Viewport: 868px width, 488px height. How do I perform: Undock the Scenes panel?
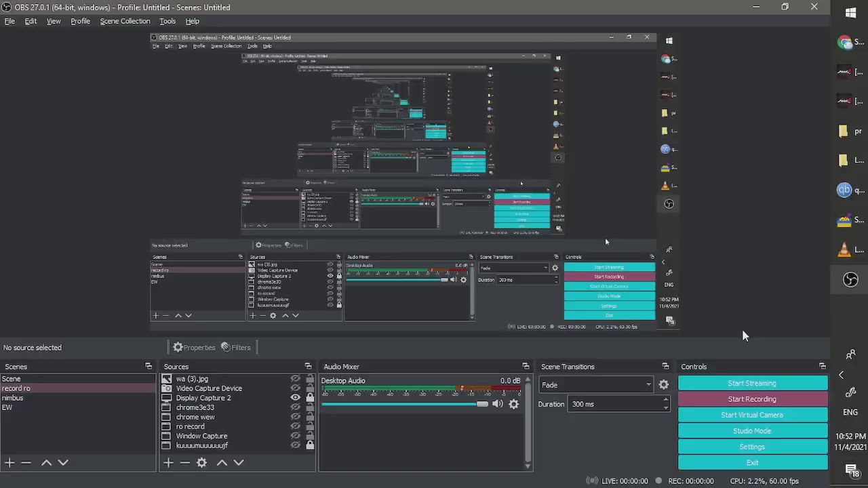pyautogui.click(x=149, y=367)
